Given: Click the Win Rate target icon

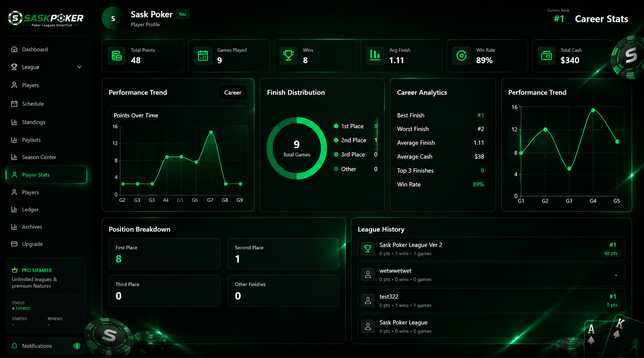Looking at the screenshot, I should (x=461, y=56).
